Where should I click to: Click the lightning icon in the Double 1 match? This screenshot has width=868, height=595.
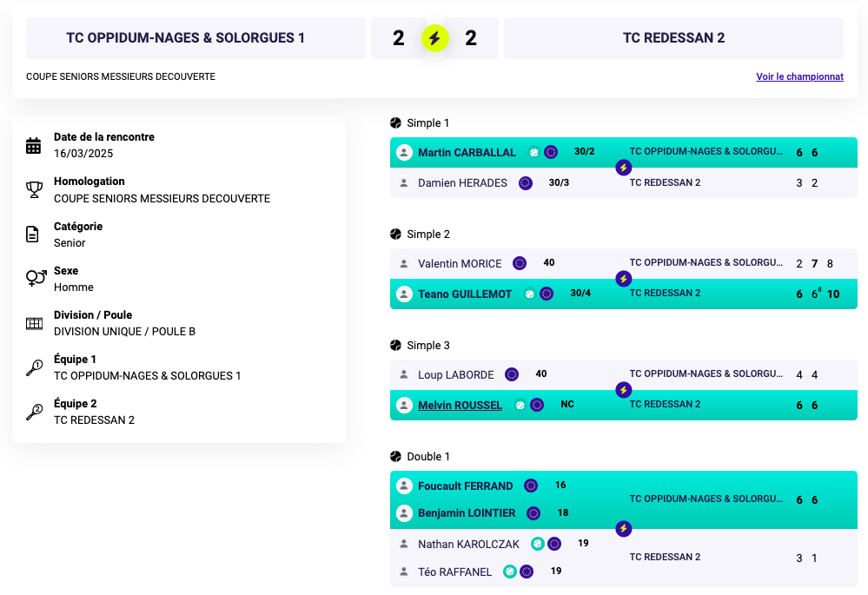623,529
